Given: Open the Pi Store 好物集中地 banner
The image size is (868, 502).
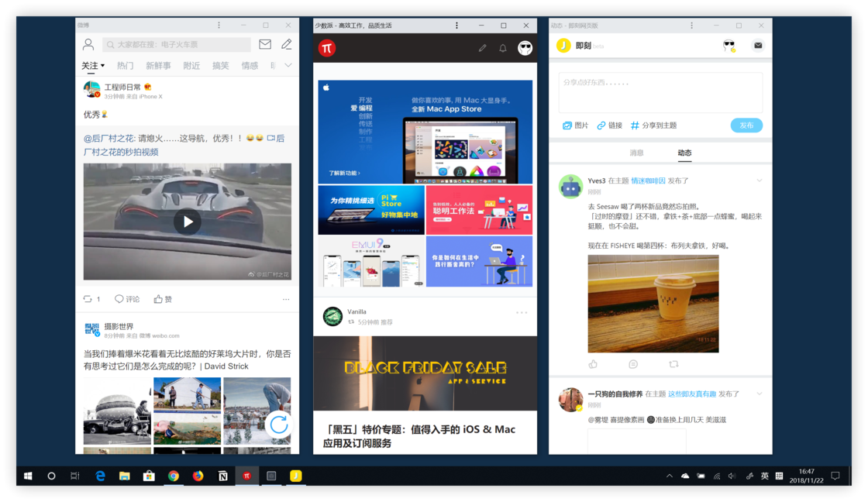Looking at the screenshot, I should pyautogui.click(x=371, y=210).
